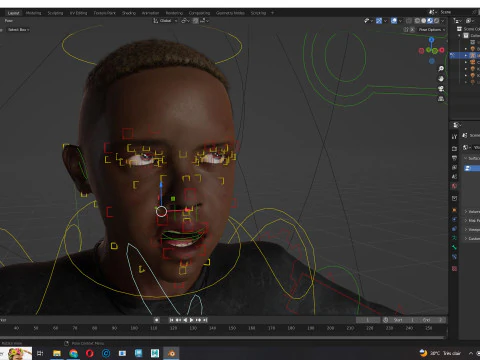Switch viewport shading to Solid

[x=424, y=21]
